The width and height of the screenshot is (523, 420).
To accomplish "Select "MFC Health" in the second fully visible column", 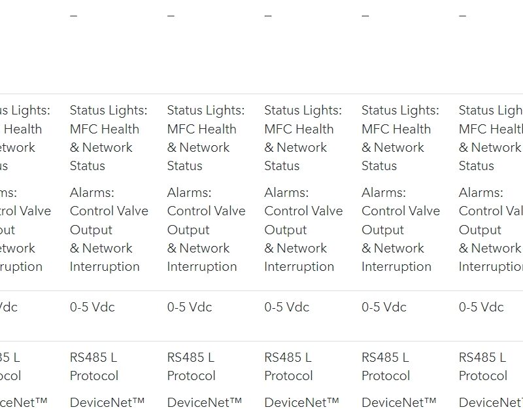I will 201,129.
